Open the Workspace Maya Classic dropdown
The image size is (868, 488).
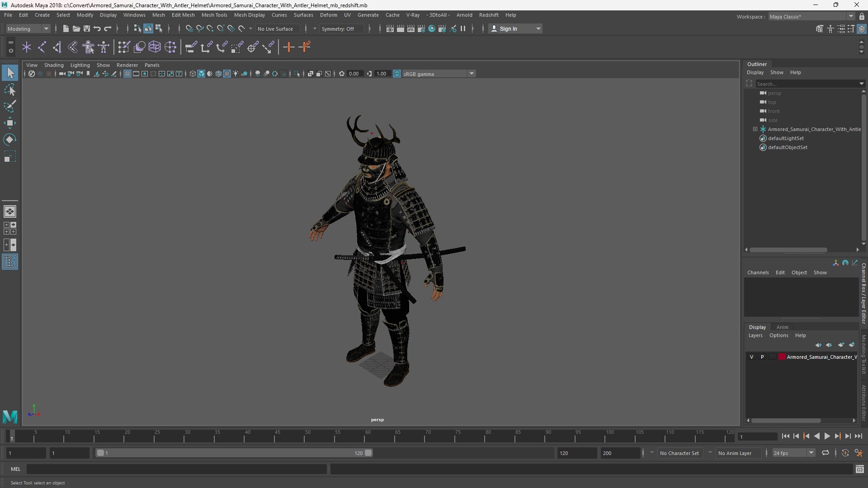[811, 16]
